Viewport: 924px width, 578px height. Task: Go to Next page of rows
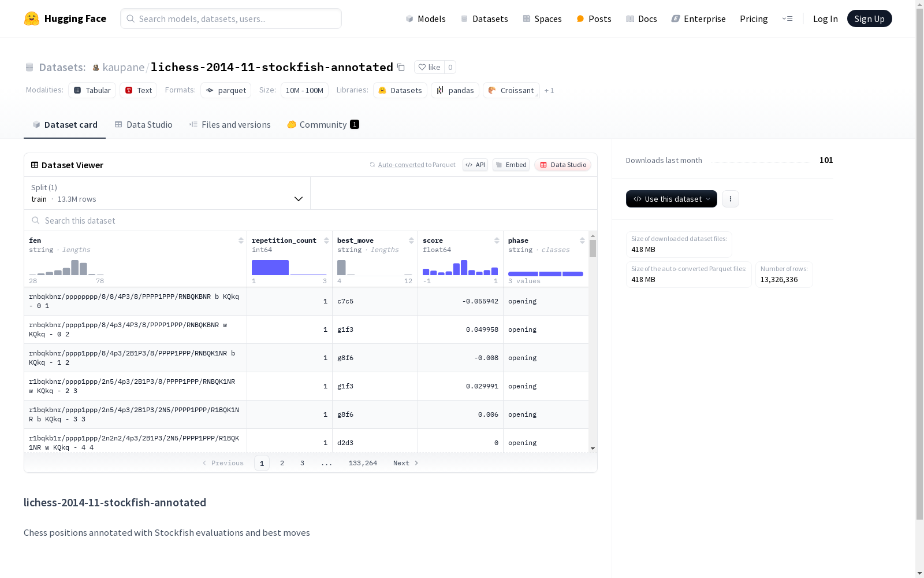point(406,463)
